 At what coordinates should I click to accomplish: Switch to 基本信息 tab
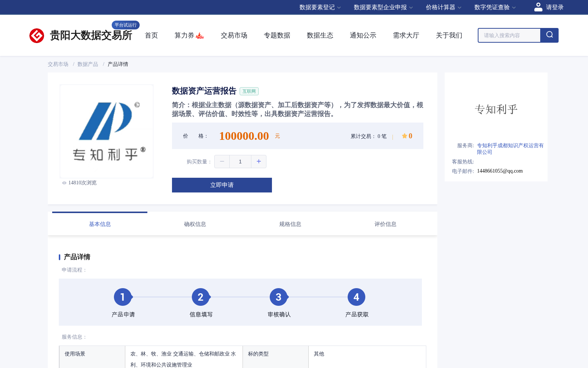point(100,224)
